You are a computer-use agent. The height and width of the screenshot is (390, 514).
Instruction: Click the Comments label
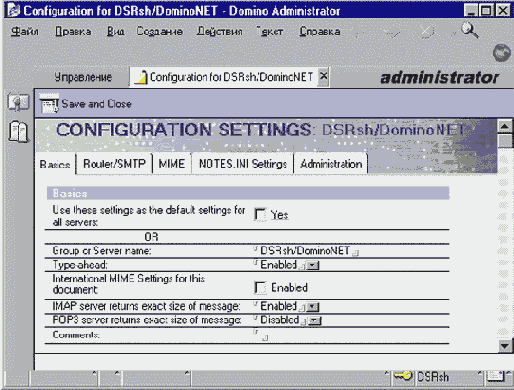pyautogui.click(x=76, y=334)
